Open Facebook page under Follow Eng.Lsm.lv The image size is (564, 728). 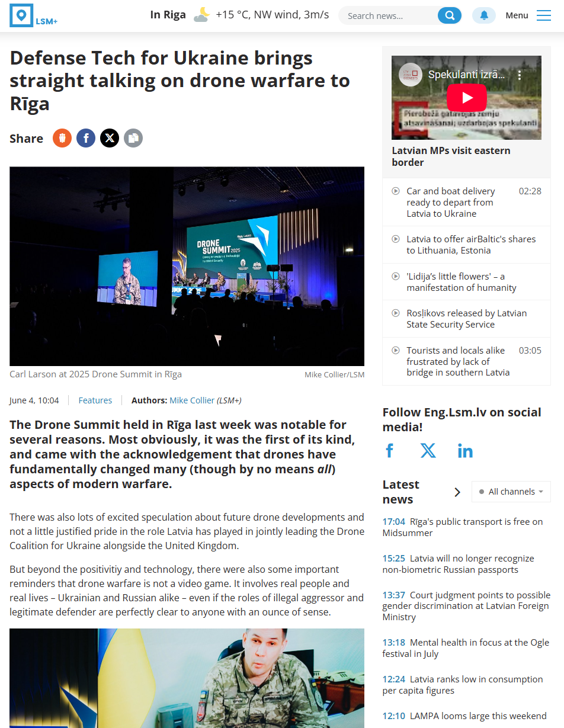click(x=390, y=451)
